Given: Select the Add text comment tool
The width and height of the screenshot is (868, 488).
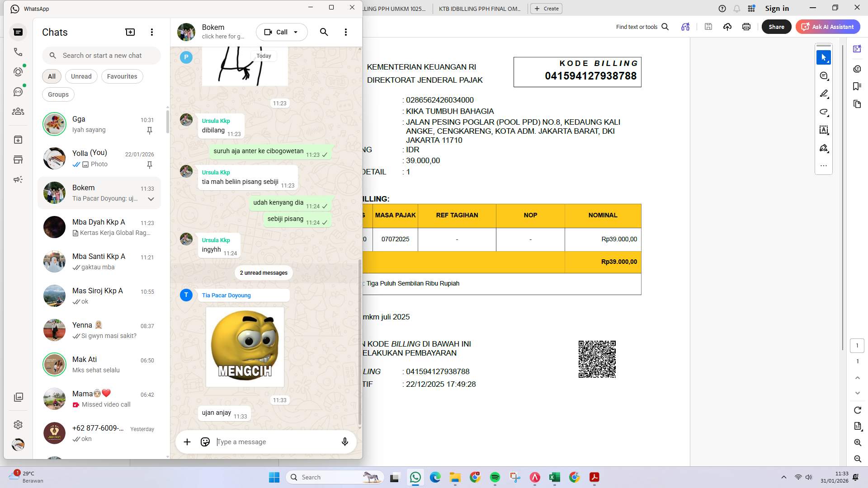Looking at the screenshot, I should pyautogui.click(x=824, y=130).
